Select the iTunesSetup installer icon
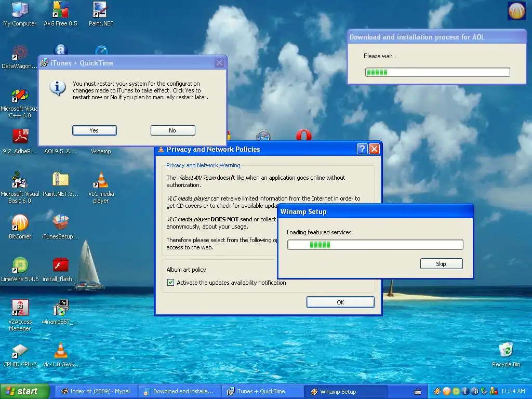 tap(60, 227)
